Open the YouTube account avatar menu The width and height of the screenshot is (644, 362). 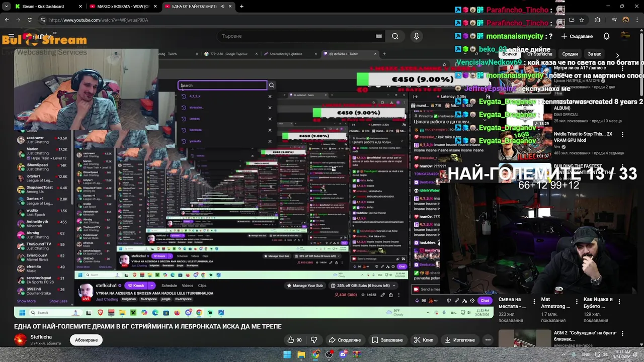[x=625, y=36]
